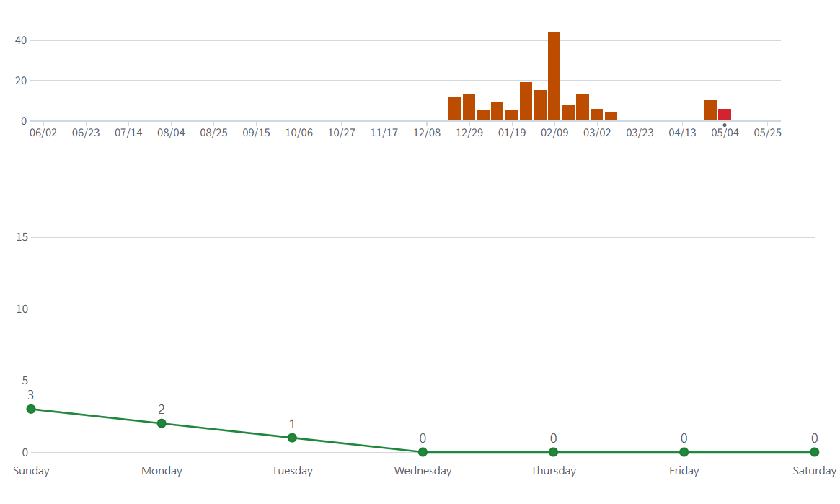
Task: Click the 06/02 date label on the axis
Action: point(43,133)
